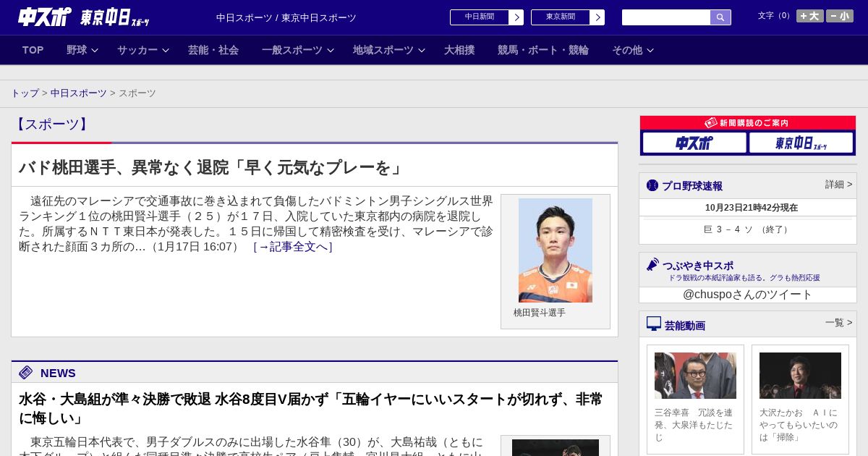The image size is (868, 456).
Task: Click the 三谷幸喜 冗談を連発 video caption
Action: pyautogui.click(x=694, y=425)
